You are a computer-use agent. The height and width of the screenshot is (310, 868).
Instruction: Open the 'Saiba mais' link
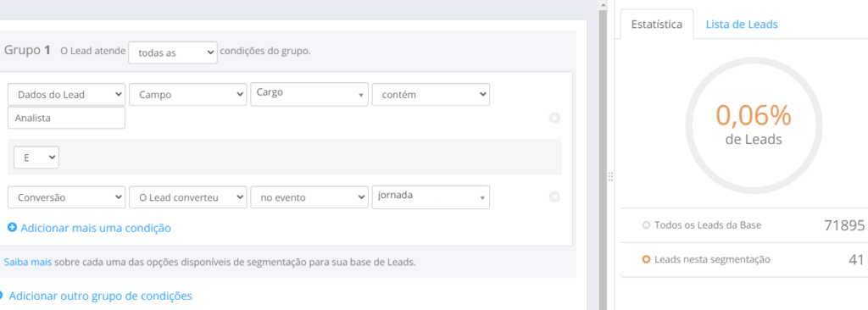click(28, 262)
